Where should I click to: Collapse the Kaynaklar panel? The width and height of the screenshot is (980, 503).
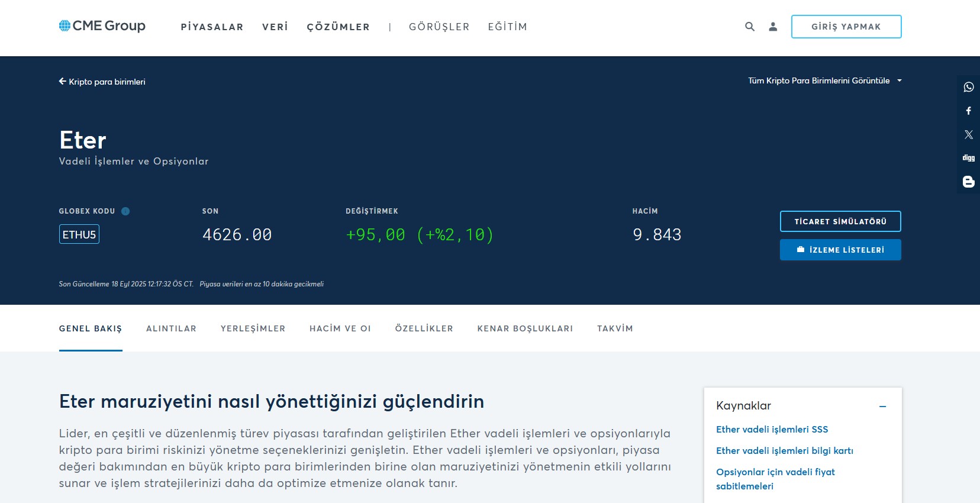[883, 406]
